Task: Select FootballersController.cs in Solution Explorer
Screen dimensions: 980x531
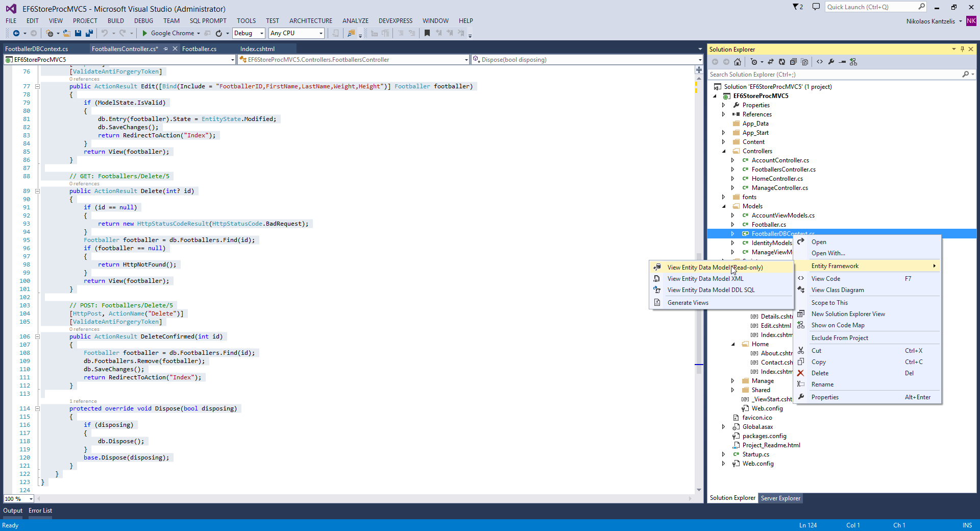Action: (783, 170)
